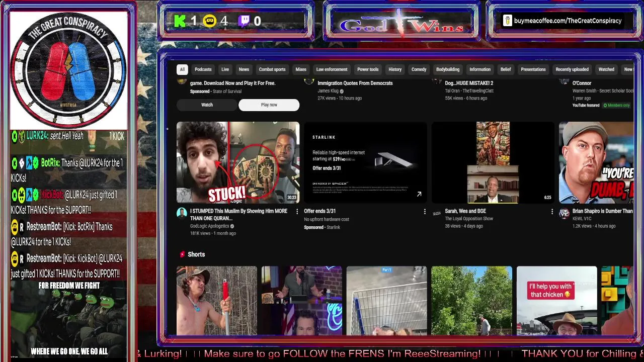The image size is (644, 362).
Task: Open more options for Sarah, Wes and BGE
Action: 551,212
